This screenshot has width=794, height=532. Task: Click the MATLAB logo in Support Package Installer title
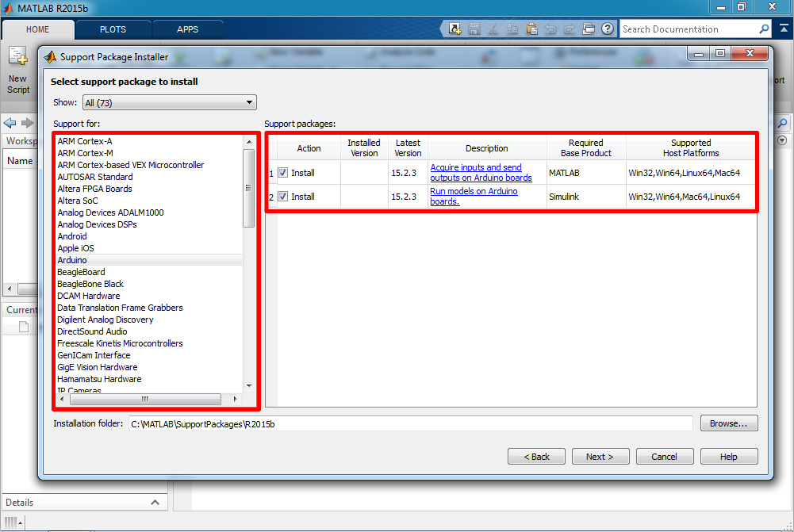50,57
